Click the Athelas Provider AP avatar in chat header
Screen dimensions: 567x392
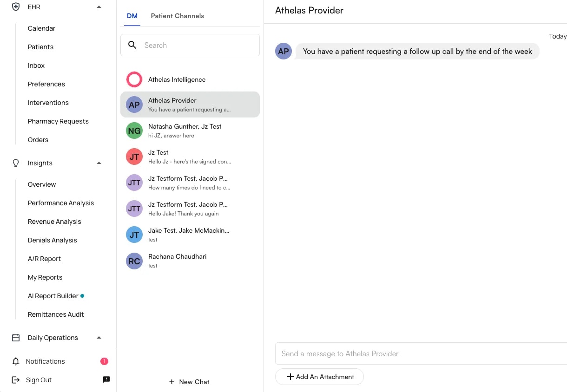(x=283, y=51)
